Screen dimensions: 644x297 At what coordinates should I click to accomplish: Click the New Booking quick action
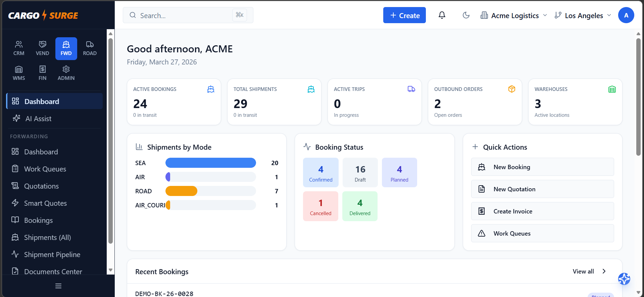542,167
